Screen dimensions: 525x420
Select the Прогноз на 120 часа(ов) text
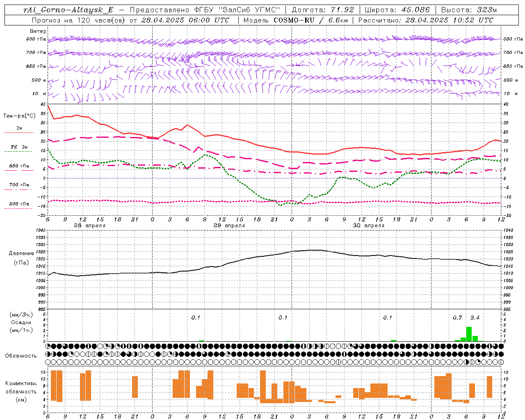pyautogui.click(x=79, y=20)
